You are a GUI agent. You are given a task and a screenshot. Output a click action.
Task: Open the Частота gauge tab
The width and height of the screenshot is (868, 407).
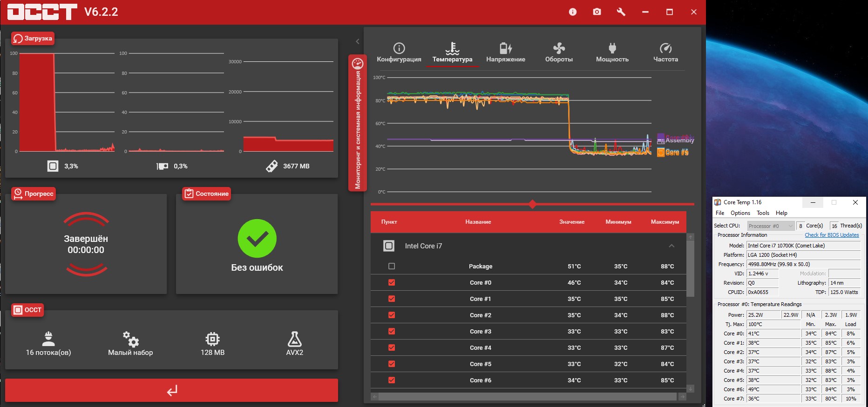(666, 48)
